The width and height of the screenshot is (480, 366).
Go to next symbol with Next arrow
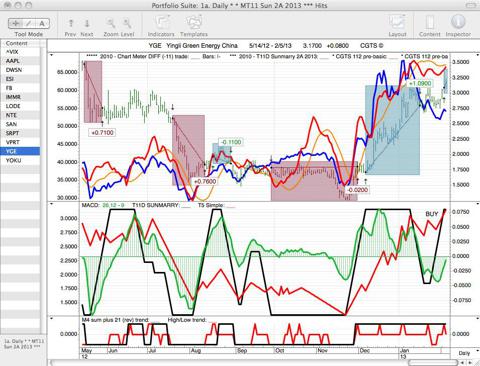pyautogui.click(x=87, y=23)
